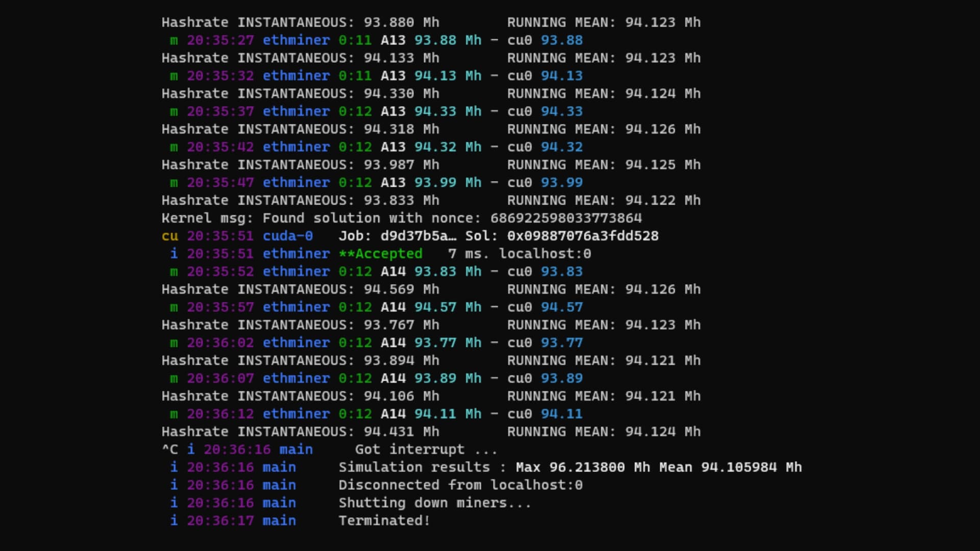
Task: Click the timestamp 20:36:07
Action: (220, 379)
